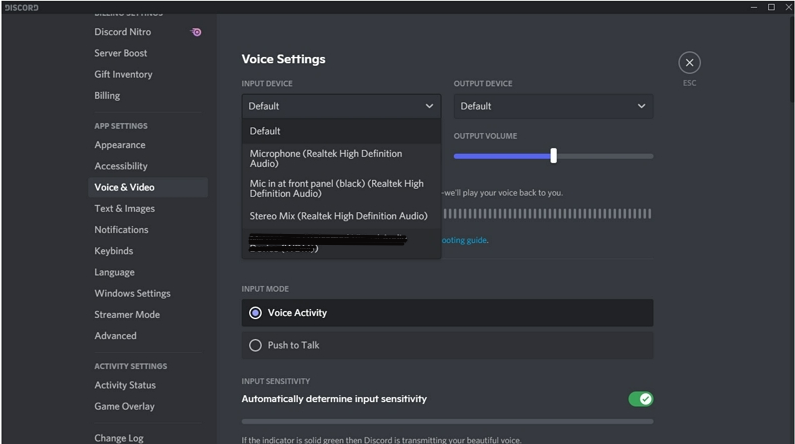
Task: Click the OUTPUT VOLUME label
Action: (485, 136)
